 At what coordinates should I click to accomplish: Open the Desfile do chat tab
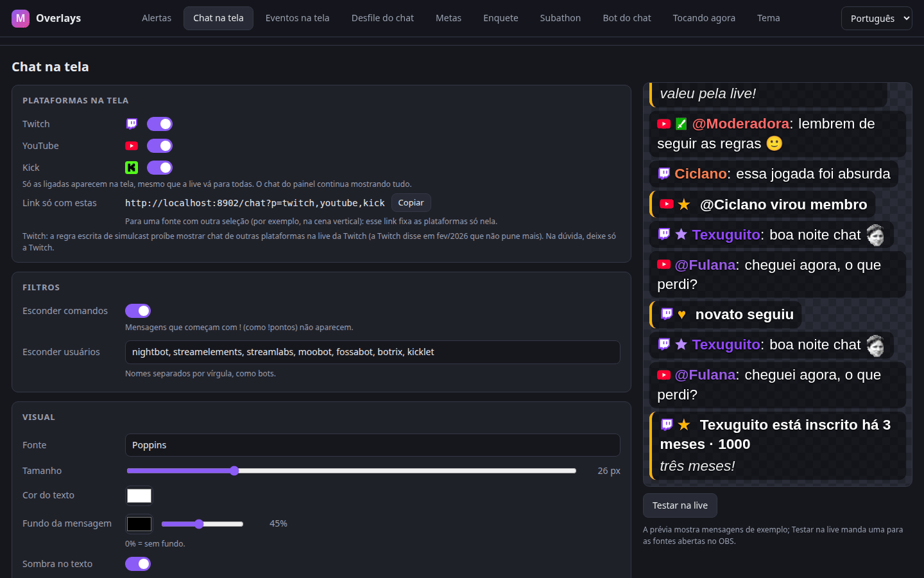pyautogui.click(x=382, y=18)
